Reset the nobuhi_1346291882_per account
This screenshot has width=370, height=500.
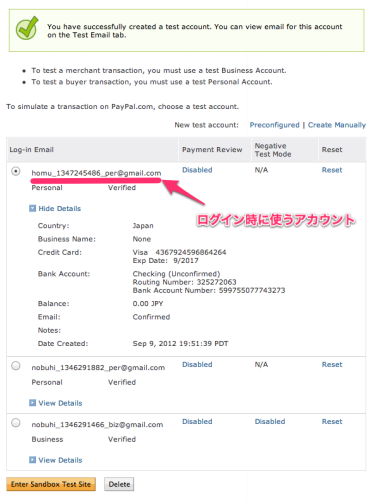tap(332, 365)
